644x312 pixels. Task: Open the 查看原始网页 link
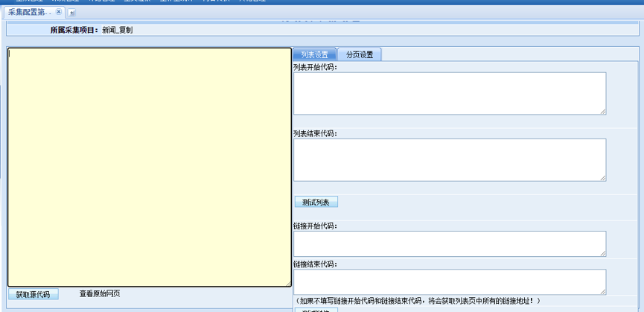coord(100,293)
